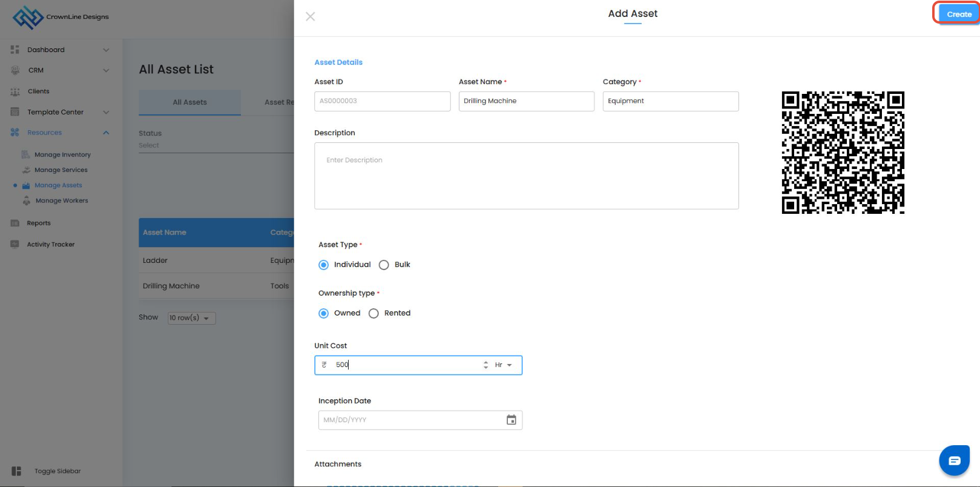
Task: Collapse the Resources menu section
Action: click(x=106, y=133)
